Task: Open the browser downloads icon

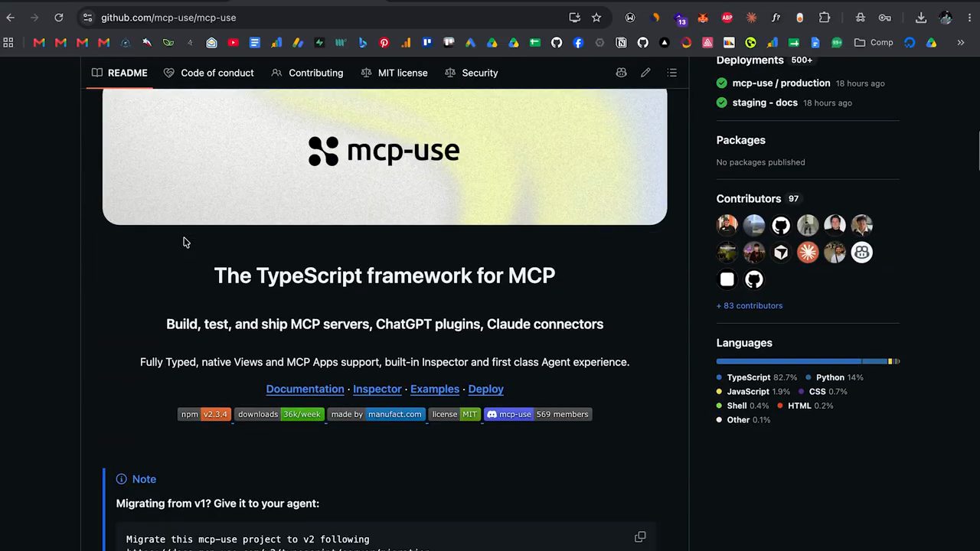Action: [x=921, y=18]
